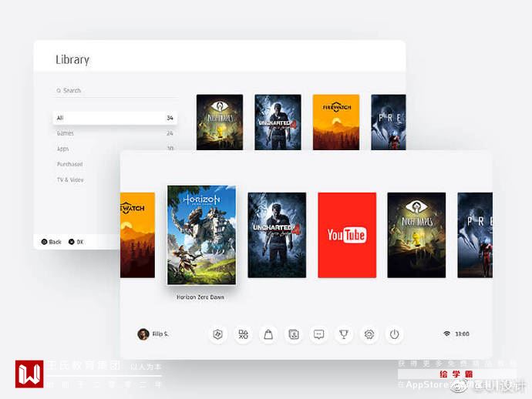The image size is (532, 399).
Task: Open Uncharted 4 cover in Library window
Action: tap(278, 122)
